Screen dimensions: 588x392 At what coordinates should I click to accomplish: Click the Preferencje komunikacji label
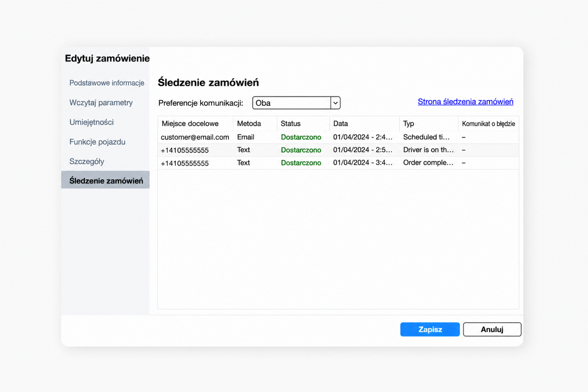tap(201, 103)
